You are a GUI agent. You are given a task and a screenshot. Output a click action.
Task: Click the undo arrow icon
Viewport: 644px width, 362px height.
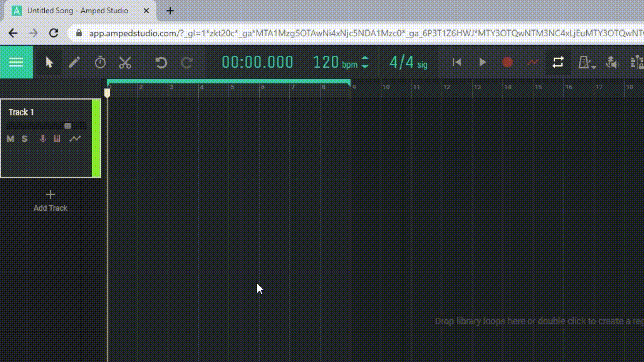161,62
